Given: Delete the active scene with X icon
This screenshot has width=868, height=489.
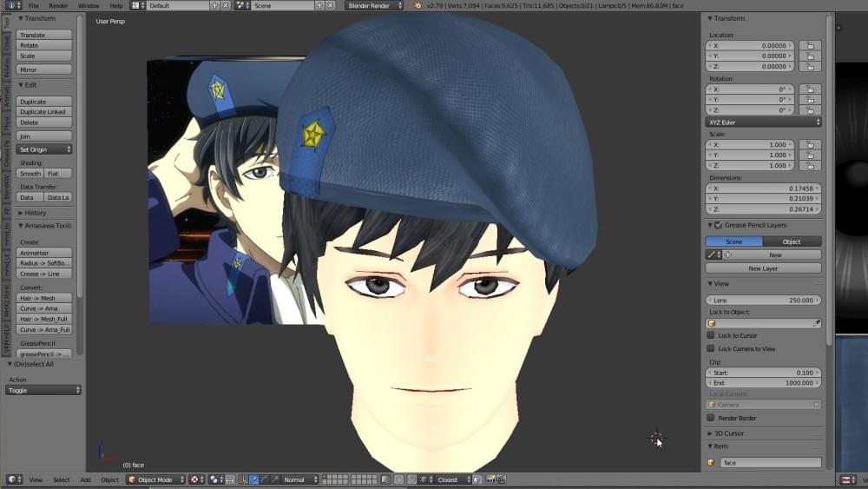Looking at the screenshot, I should click(x=330, y=5).
